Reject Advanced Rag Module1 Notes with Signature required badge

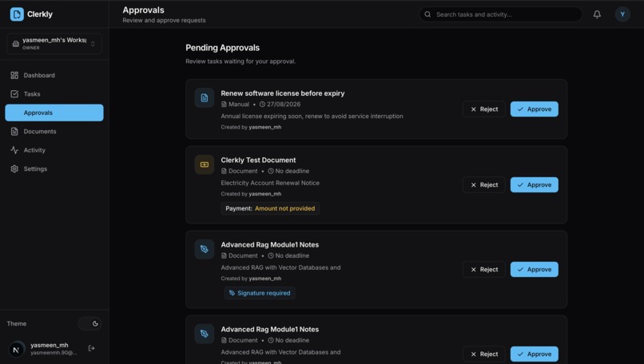[x=484, y=269]
